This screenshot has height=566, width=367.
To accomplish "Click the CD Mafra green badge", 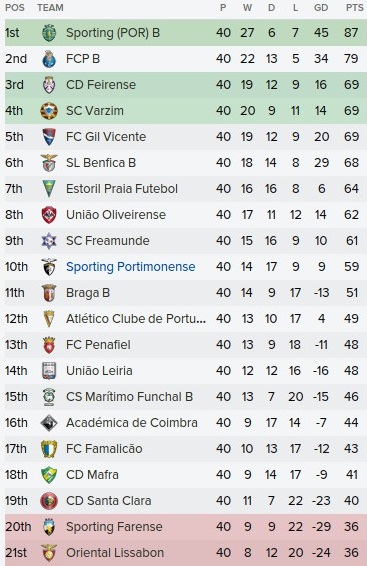I will coord(49,475).
